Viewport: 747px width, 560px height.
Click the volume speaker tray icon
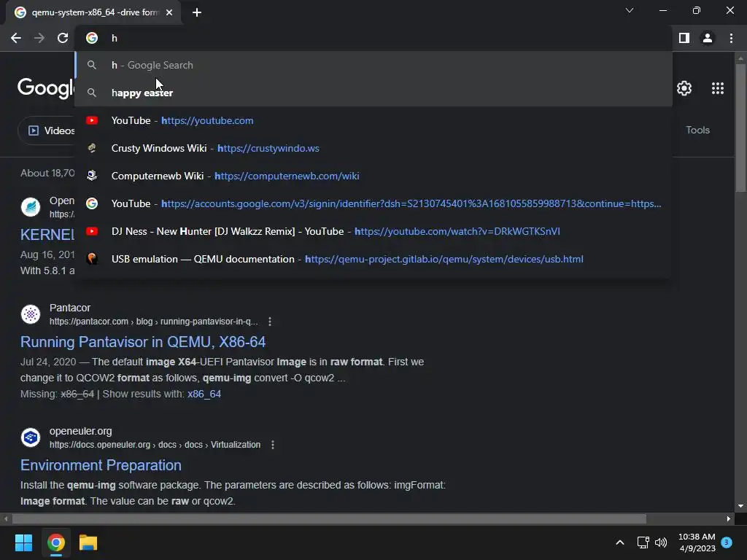click(x=661, y=542)
